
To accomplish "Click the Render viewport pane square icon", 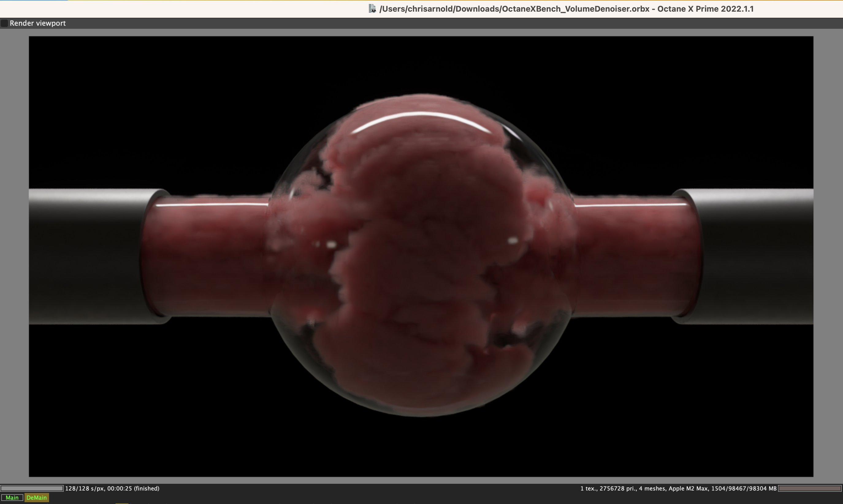I will (4, 23).
